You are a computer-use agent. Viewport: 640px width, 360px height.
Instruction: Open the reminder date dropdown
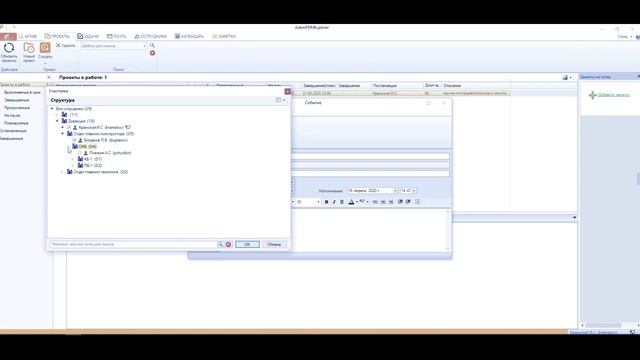pyautogui.click(x=395, y=191)
